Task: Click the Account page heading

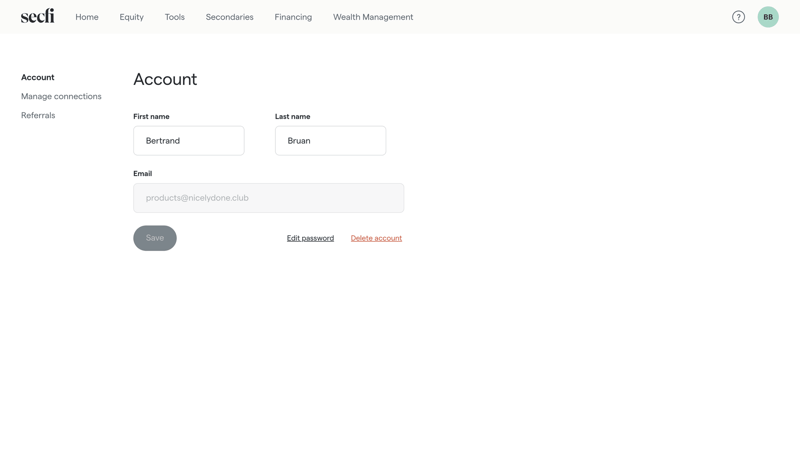Action: [x=165, y=79]
